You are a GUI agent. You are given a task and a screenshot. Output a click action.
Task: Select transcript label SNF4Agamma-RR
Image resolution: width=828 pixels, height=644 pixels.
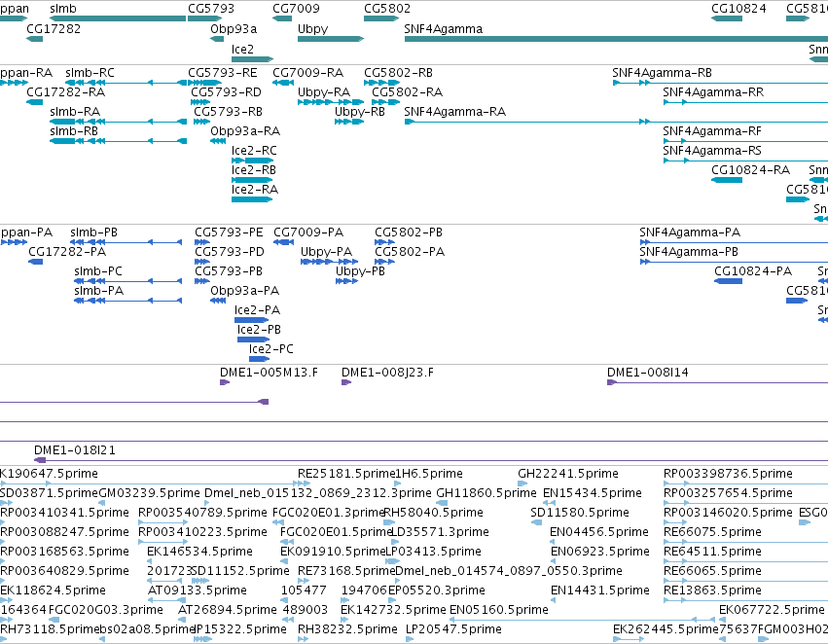713,92
